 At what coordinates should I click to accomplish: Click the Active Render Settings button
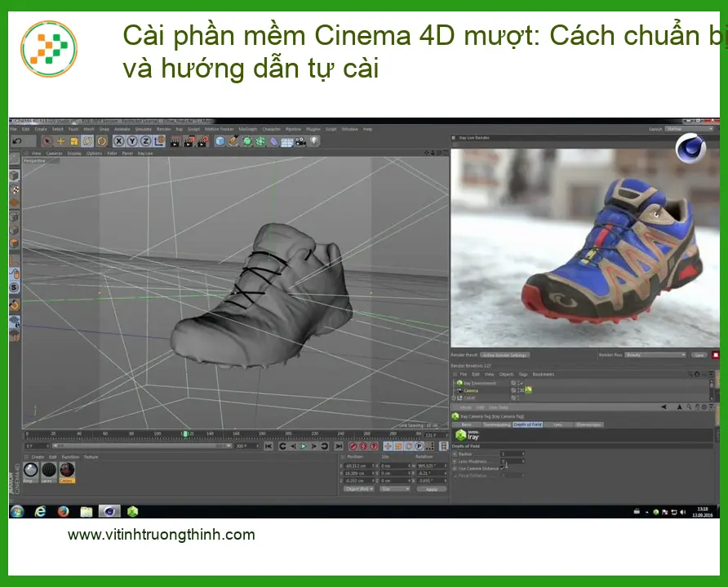504,355
